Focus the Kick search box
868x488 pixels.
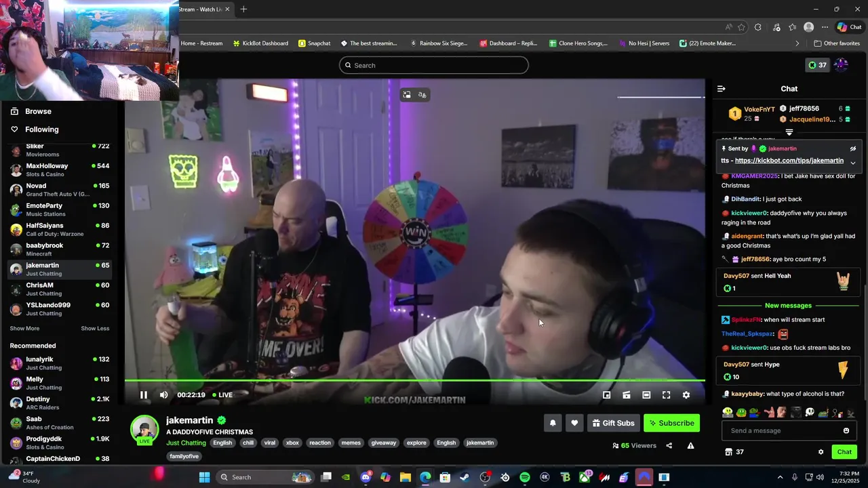(434, 65)
